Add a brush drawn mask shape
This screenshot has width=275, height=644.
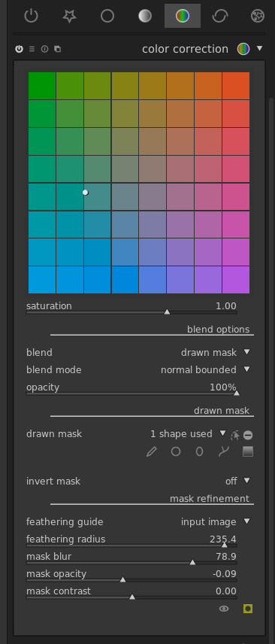pyautogui.click(x=152, y=452)
